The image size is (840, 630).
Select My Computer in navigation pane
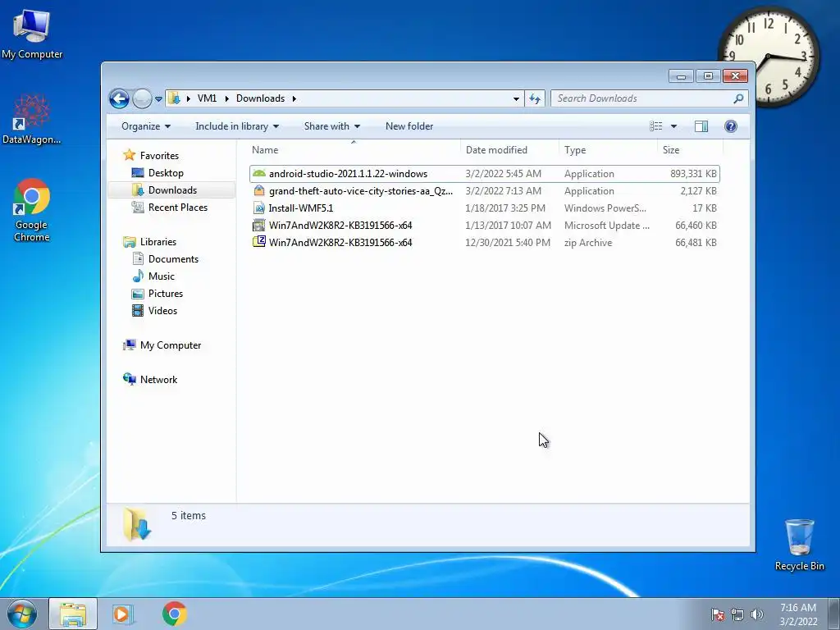coord(171,345)
